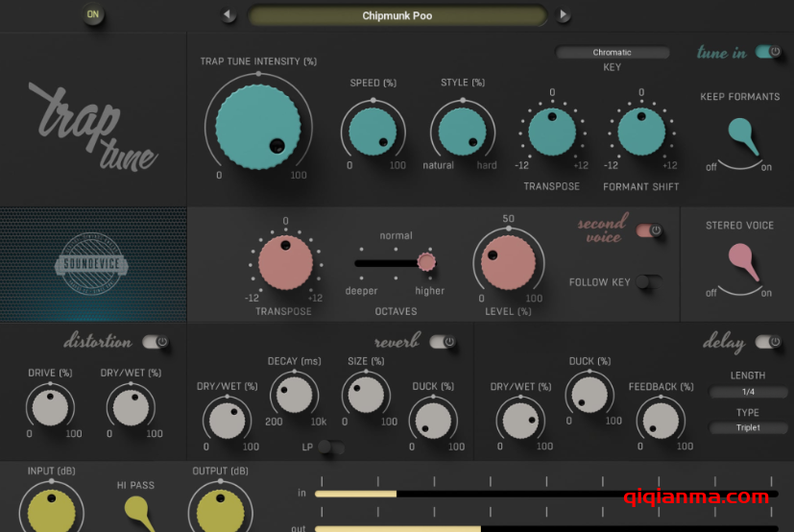This screenshot has height=532, width=794.
Task: Open the delay Length 1/4 dropdown
Action: (x=748, y=392)
